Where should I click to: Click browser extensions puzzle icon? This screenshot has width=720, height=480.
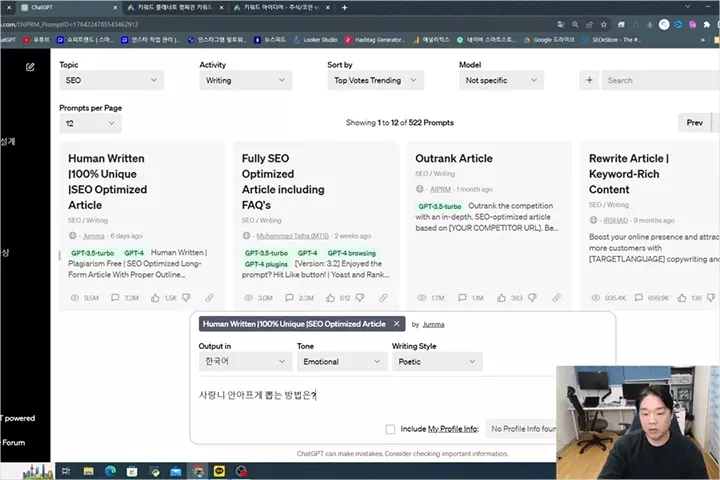pos(706,24)
